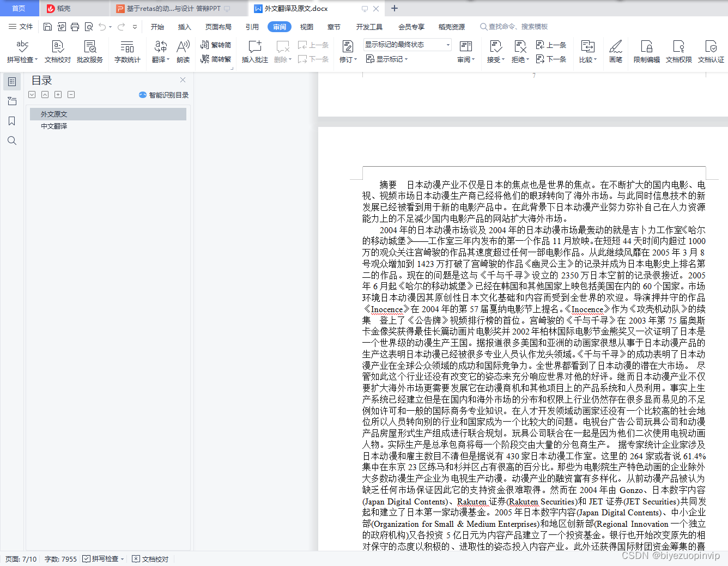Open the 拼写检查 dropdown arrow
The height and width of the screenshot is (566, 728).
point(37,60)
